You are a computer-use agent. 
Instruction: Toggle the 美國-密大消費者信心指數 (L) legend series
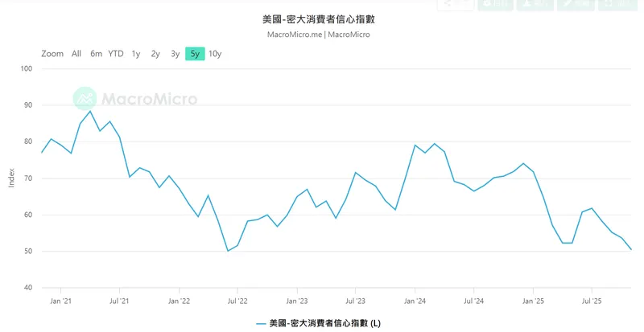[x=325, y=323]
